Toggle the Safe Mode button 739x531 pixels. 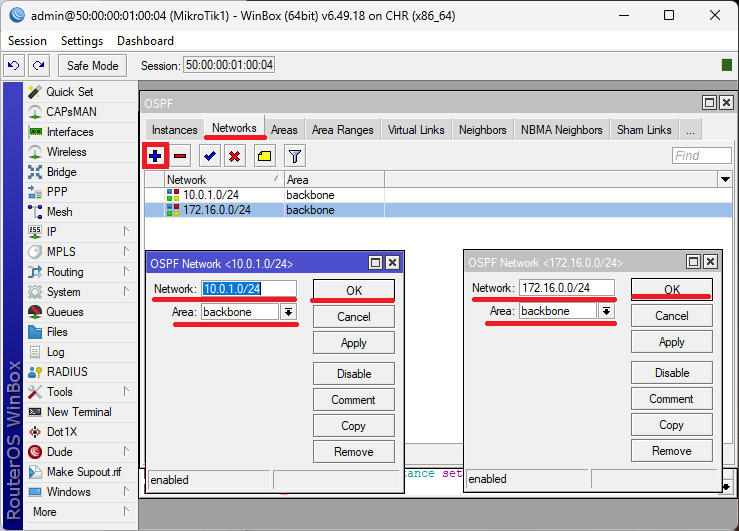[92, 66]
